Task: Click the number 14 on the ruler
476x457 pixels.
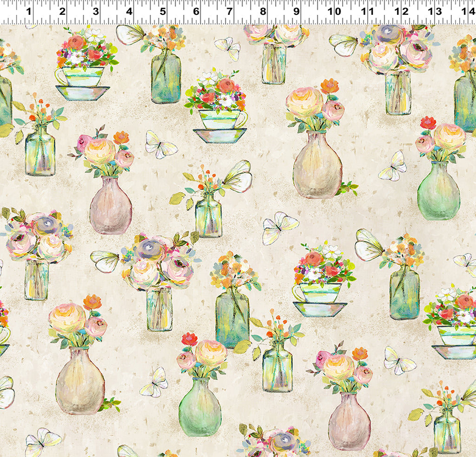Action: pyautogui.click(x=467, y=12)
